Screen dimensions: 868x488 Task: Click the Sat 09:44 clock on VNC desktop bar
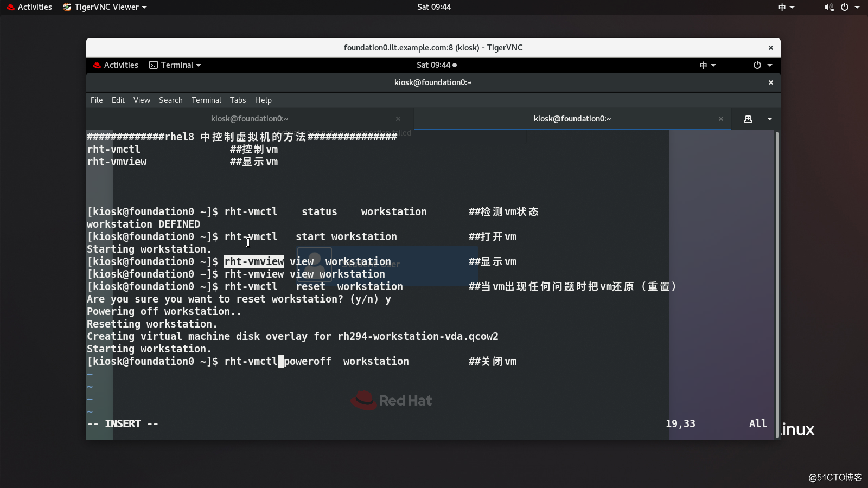pyautogui.click(x=432, y=65)
